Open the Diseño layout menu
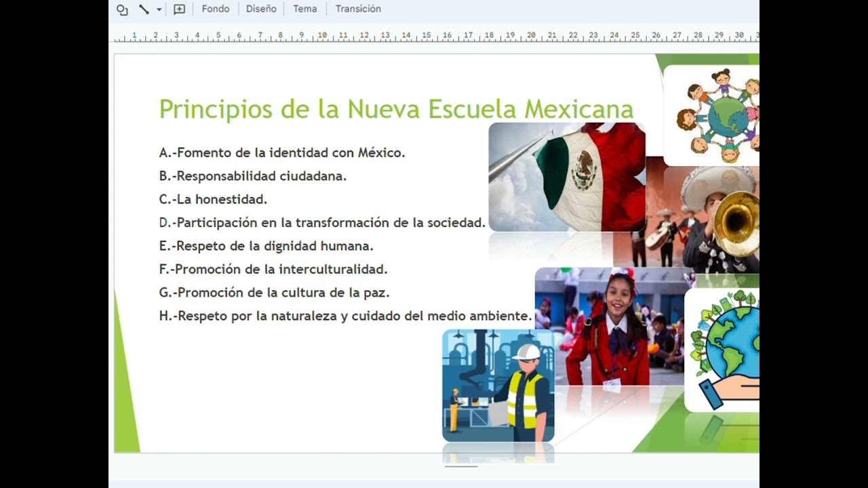 pyautogui.click(x=261, y=9)
